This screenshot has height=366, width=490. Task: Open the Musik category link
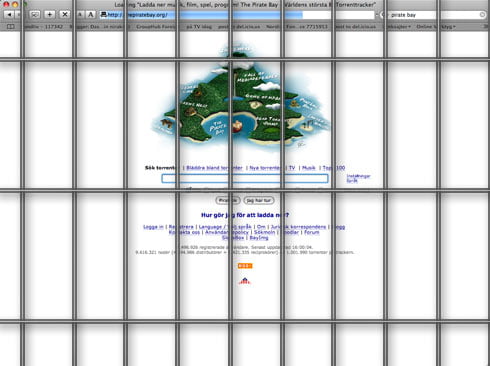(309, 168)
